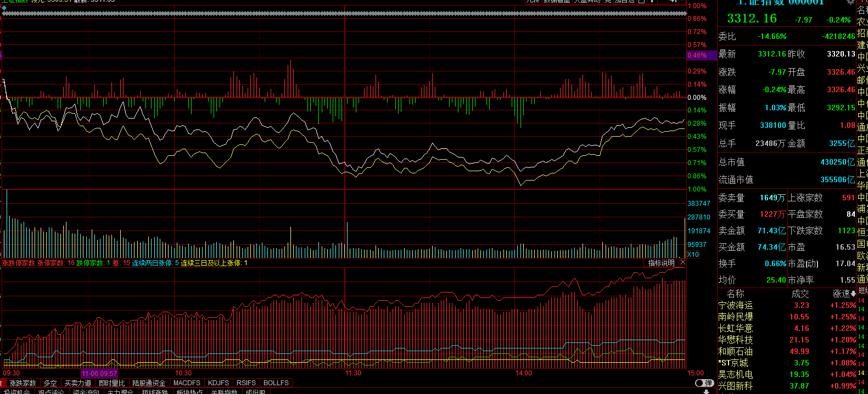Select the BOLLFS indicator tab
This screenshot has height=394, width=868.
point(276,383)
